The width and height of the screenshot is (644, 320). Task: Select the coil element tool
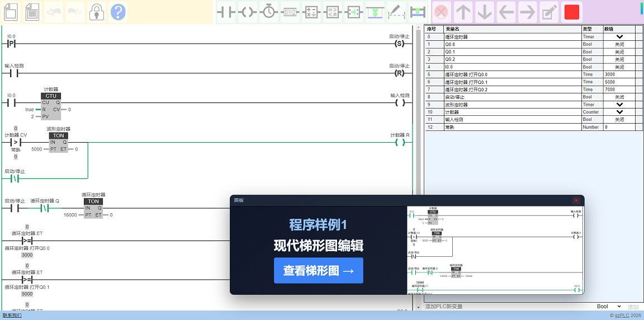247,12
